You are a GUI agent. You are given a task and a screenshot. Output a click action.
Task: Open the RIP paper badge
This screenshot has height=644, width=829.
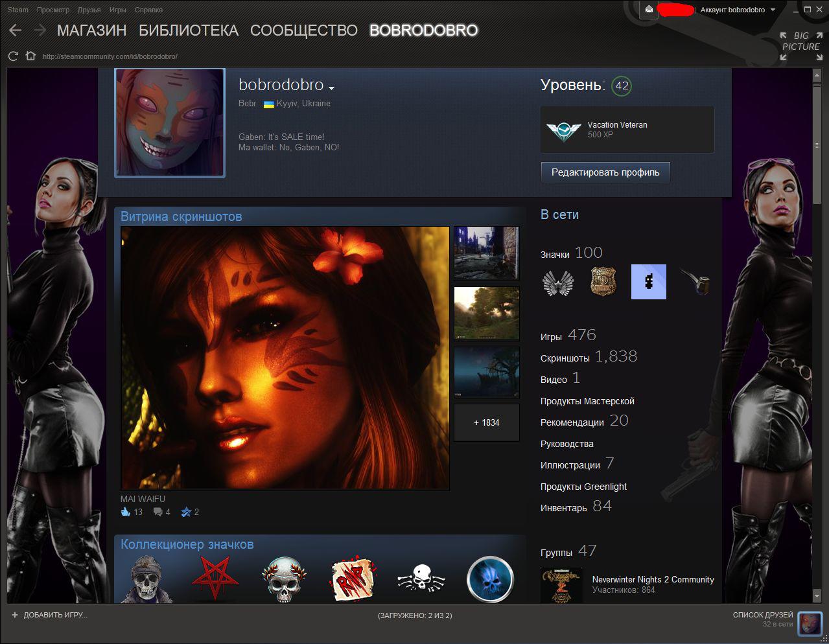click(x=353, y=579)
